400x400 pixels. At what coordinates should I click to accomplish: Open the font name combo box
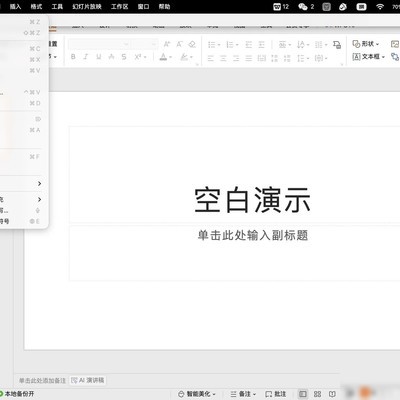pyautogui.click(x=99, y=44)
